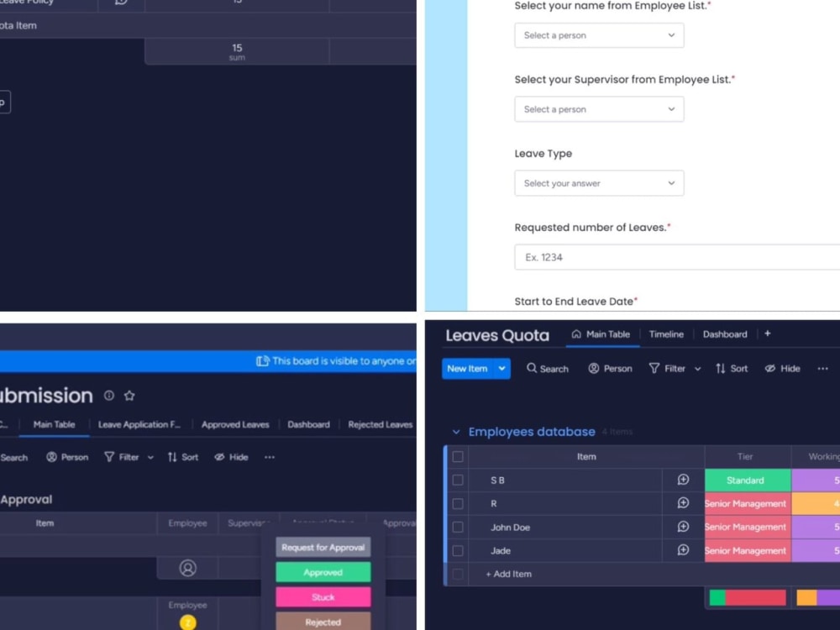Open Sort in Submission board toolbar
840x630 pixels.
182,457
